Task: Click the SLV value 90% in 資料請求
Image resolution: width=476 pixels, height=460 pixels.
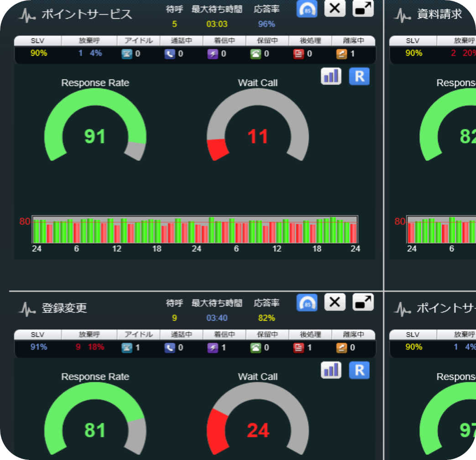Action: (x=414, y=53)
